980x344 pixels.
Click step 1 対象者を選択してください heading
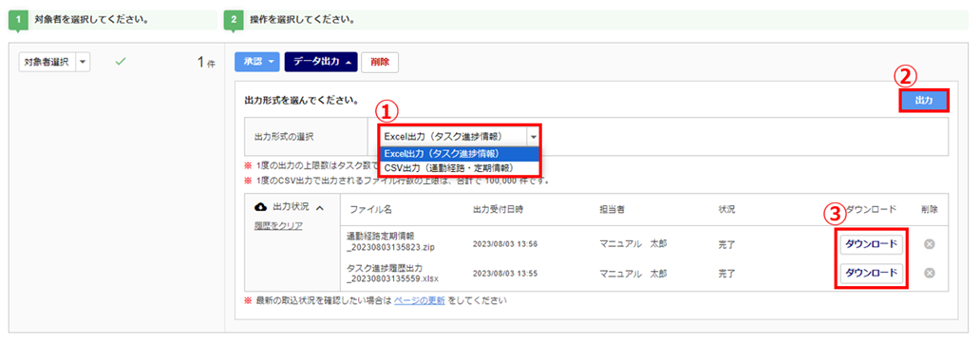91,20
